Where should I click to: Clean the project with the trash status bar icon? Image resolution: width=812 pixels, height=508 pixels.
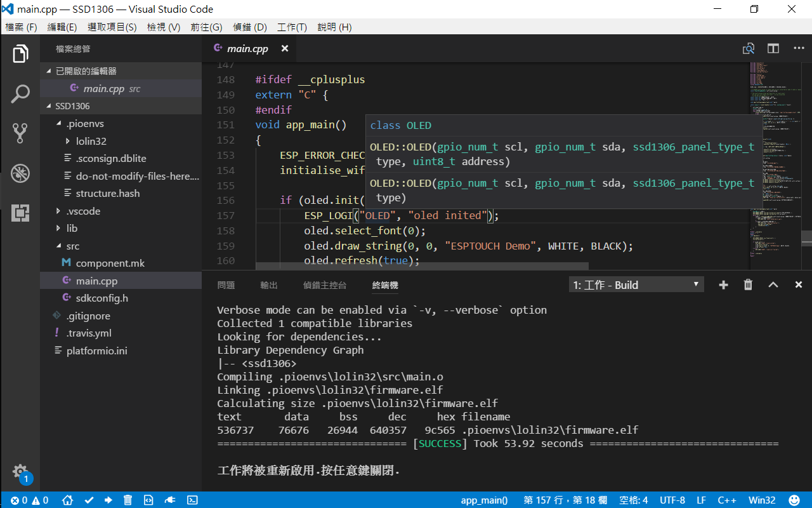pyautogui.click(x=128, y=500)
